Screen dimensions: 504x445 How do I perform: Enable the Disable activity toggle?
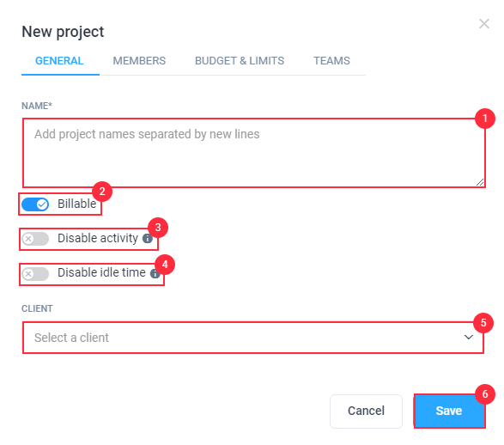tap(35, 239)
